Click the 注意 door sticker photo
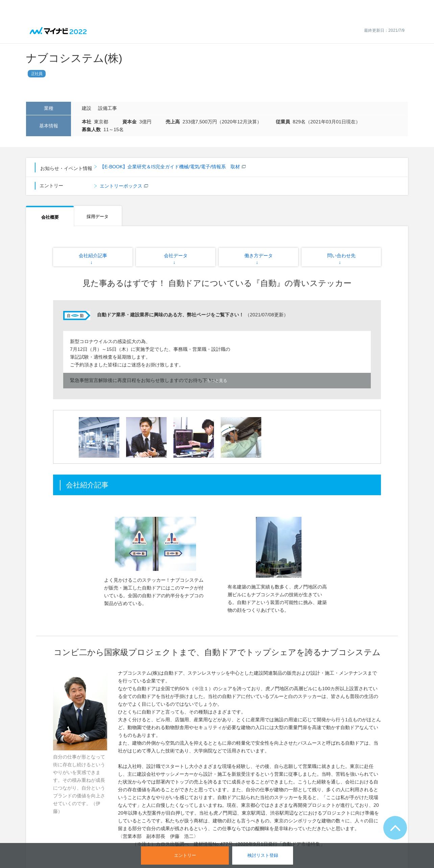The width and height of the screenshot is (434, 868). pos(155,544)
